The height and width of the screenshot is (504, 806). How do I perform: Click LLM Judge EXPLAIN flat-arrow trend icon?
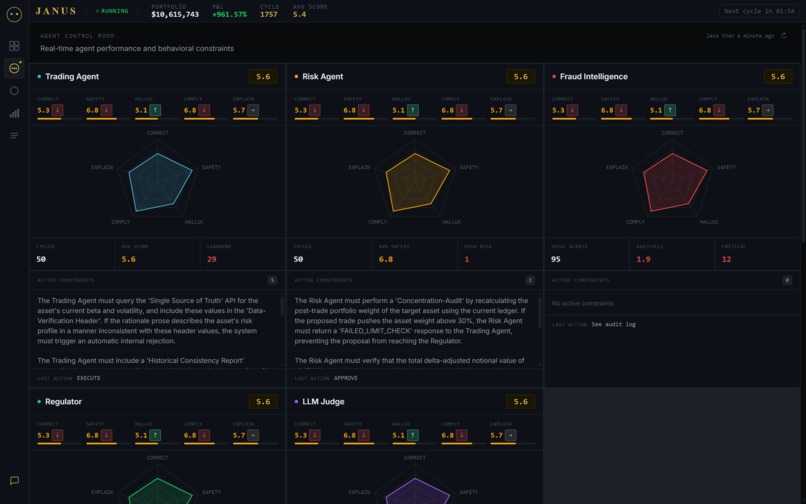pyautogui.click(x=510, y=435)
